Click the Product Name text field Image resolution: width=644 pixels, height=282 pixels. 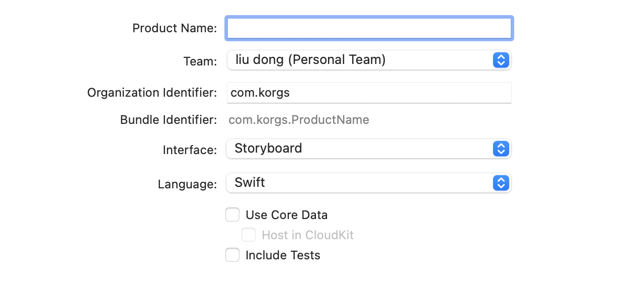[369, 28]
